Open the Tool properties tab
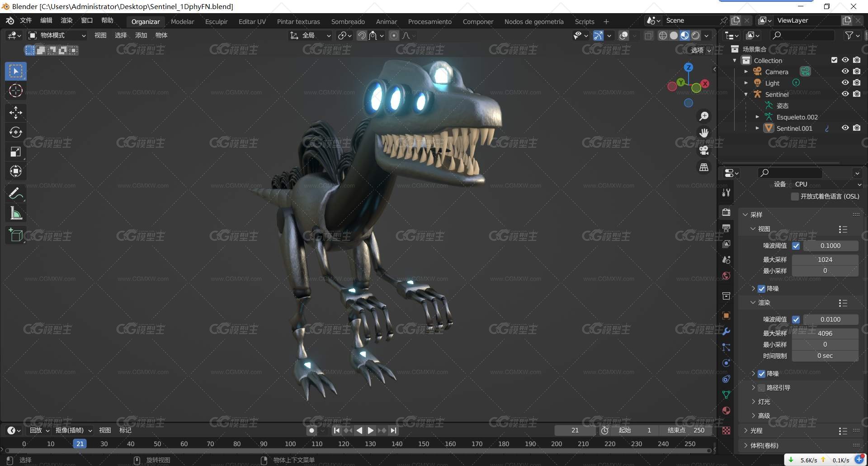 coord(726,192)
